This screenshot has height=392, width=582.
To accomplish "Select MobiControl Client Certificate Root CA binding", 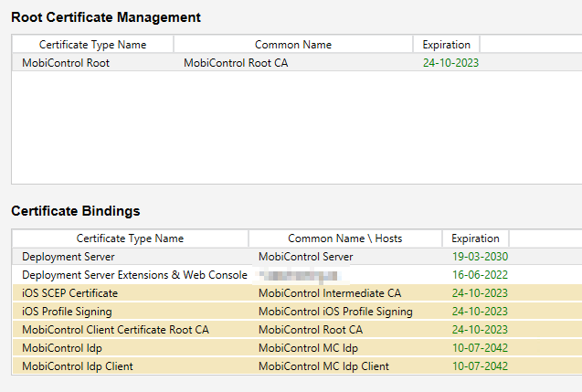I will coord(115,330).
